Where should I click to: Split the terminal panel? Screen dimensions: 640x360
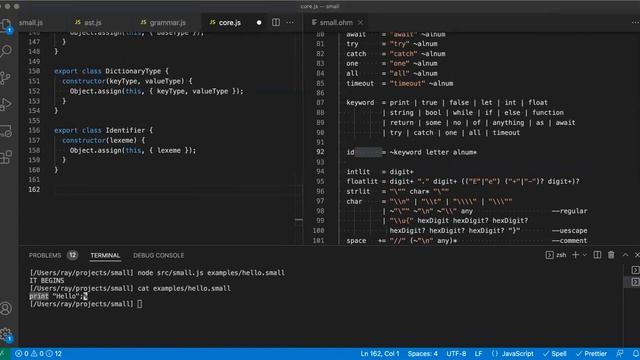point(597,255)
